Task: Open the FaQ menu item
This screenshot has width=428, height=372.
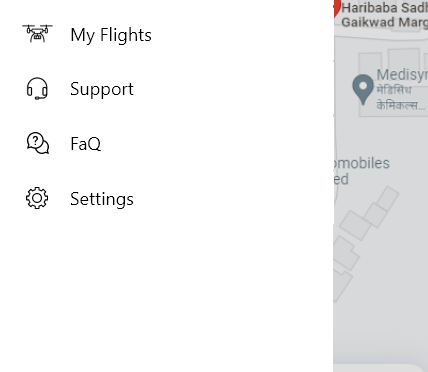Action: 85,144
